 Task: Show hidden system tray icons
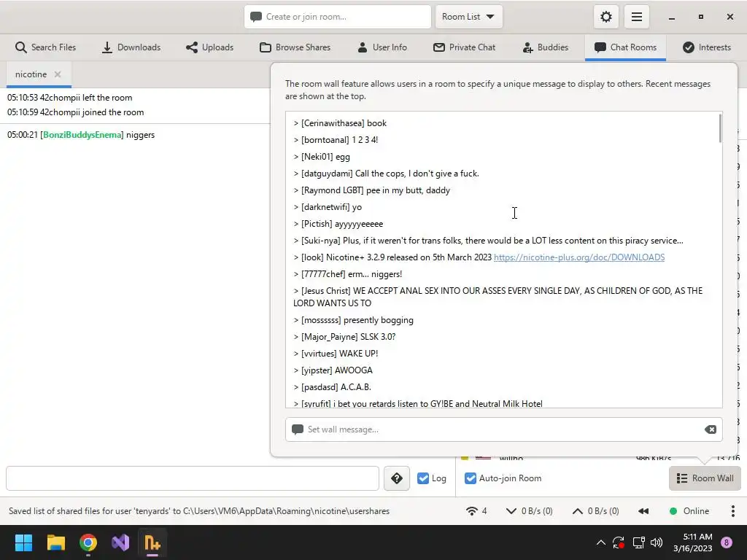pyautogui.click(x=601, y=542)
